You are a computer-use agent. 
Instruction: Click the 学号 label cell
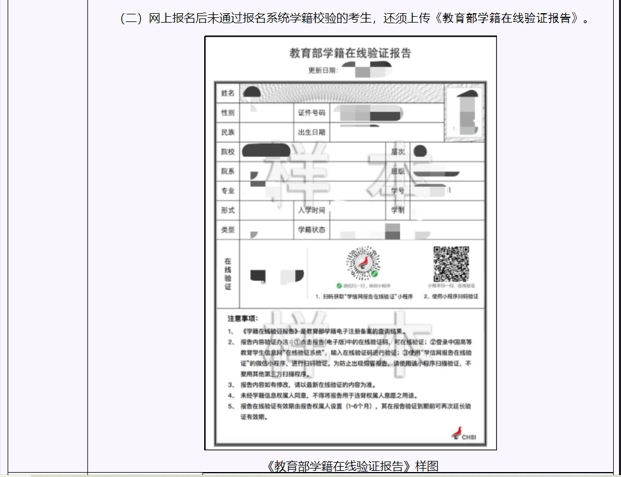[x=398, y=191]
